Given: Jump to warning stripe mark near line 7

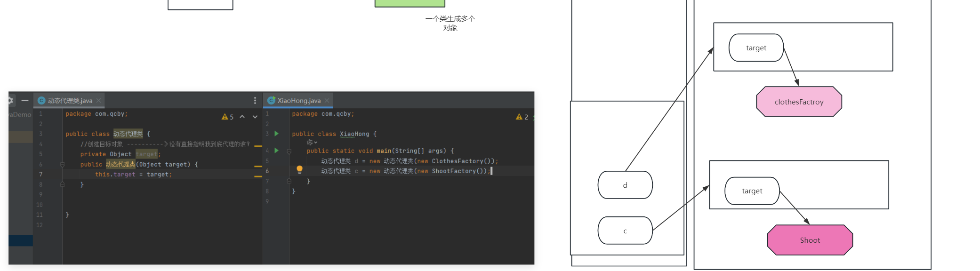Looking at the screenshot, I should coord(258,176).
